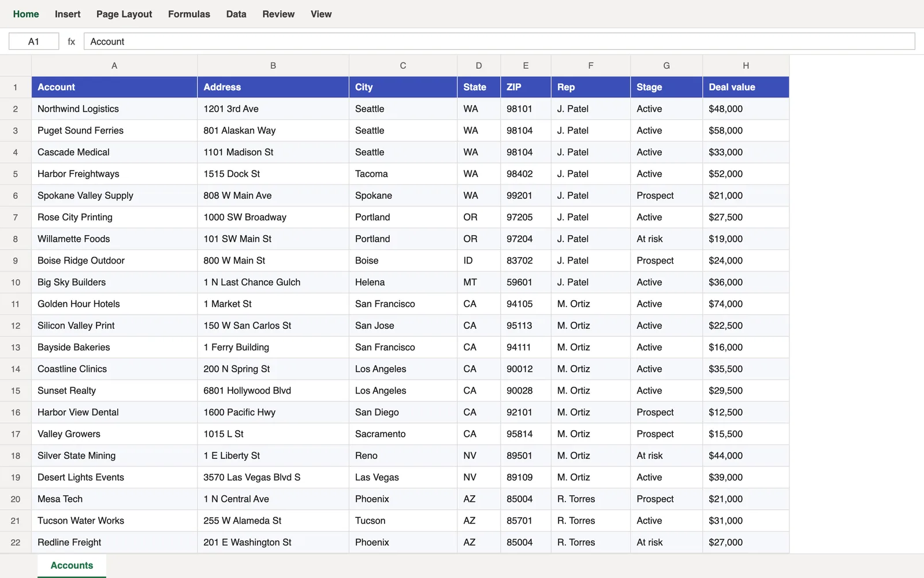Screen dimensions: 924x578
Task: Select the 1 N Last Chance Gulch cell
Action: [x=273, y=282]
